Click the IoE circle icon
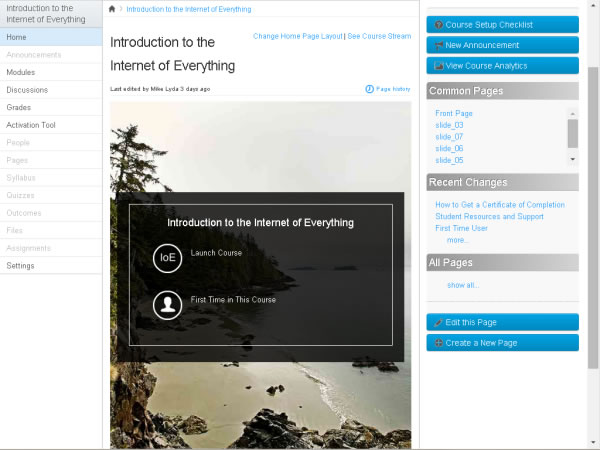Screen dimensions: 600x450 (x=167, y=258)
